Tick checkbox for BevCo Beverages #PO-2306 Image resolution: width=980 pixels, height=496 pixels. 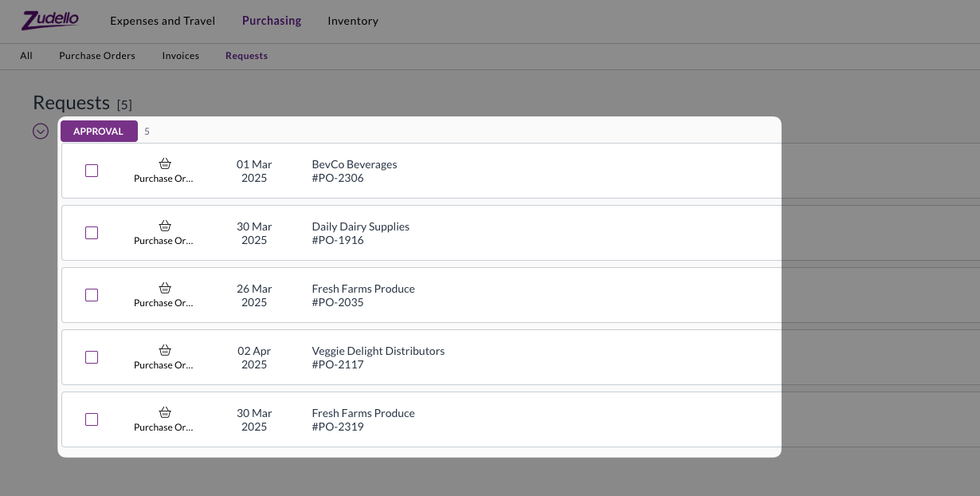coord(92,171)
